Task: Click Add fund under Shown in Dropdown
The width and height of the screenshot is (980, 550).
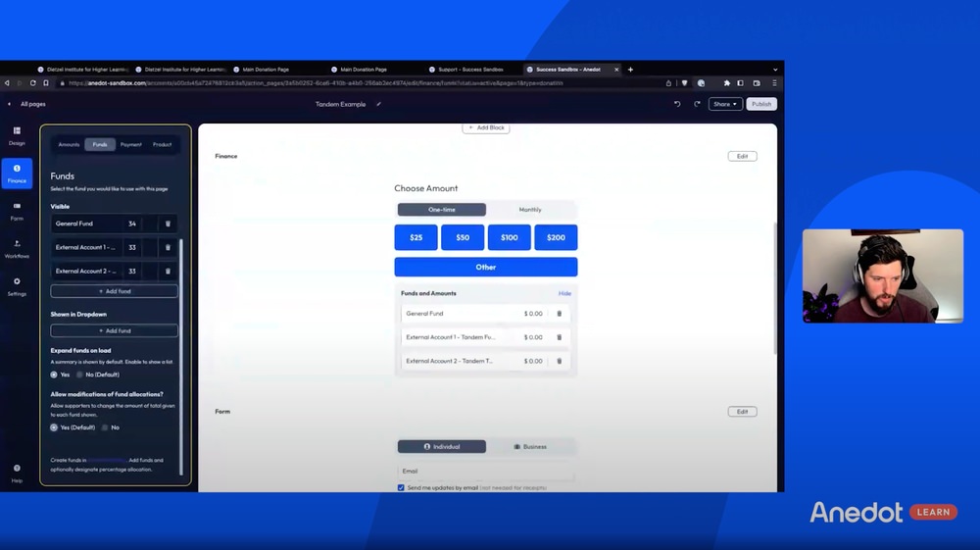Action: point(115,330)
